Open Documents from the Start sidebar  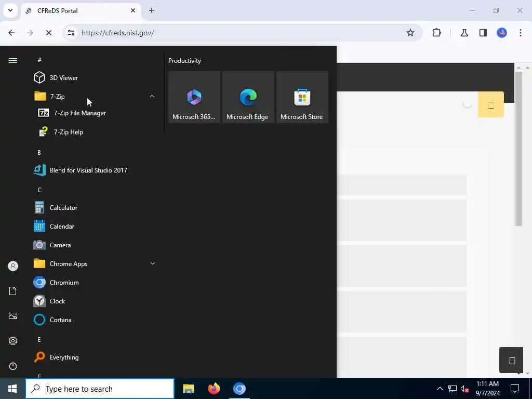tap(13, 291)
